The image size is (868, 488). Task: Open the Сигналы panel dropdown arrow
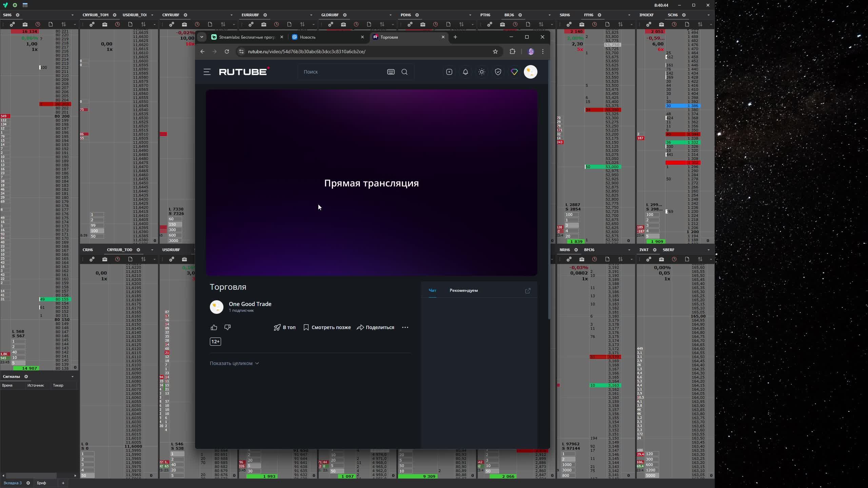coord(72,377)
